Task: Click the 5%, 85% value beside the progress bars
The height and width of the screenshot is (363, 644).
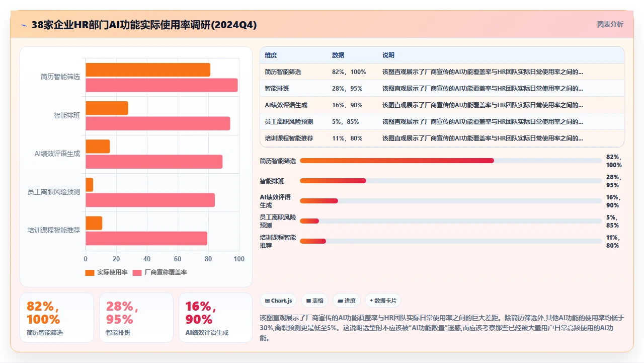Action: (x=613, y=222)
